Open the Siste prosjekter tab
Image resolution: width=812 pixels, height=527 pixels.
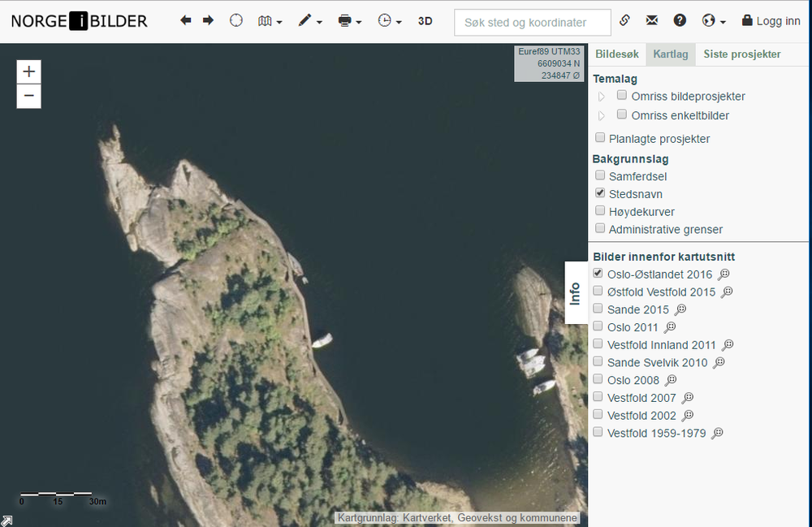coord(741,54)
